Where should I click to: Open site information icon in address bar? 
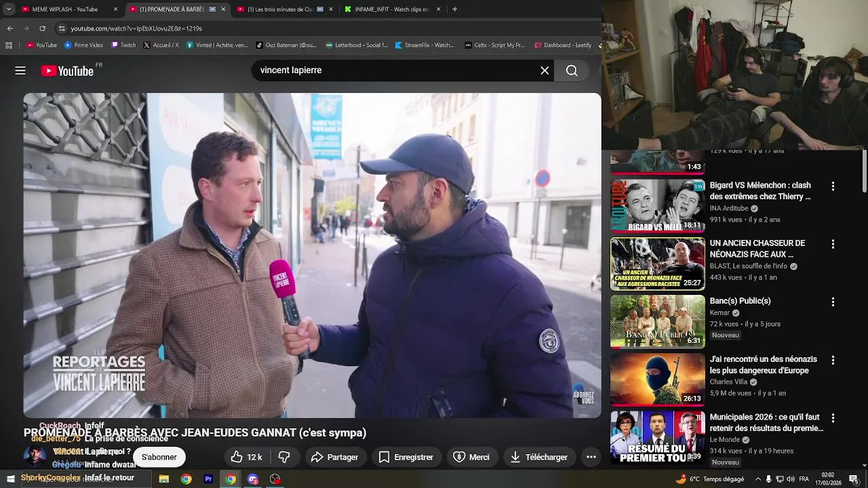[62, 28]
